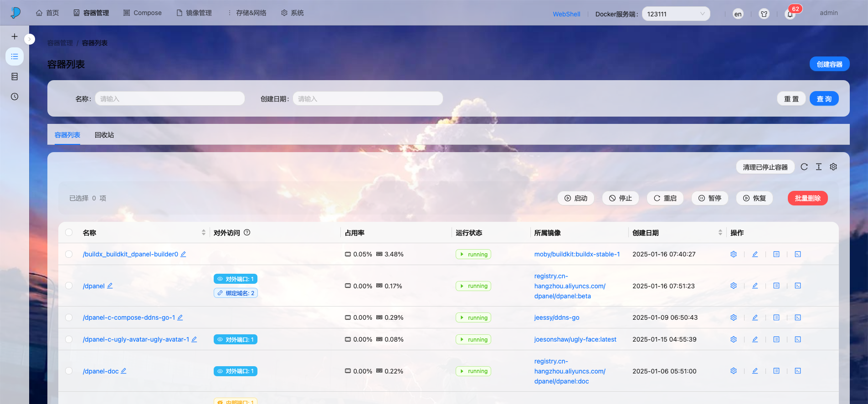This screenshot has height=404, width=868.
Task: Click edit pencil next to /dpanel name
Action: coord(110,286)
